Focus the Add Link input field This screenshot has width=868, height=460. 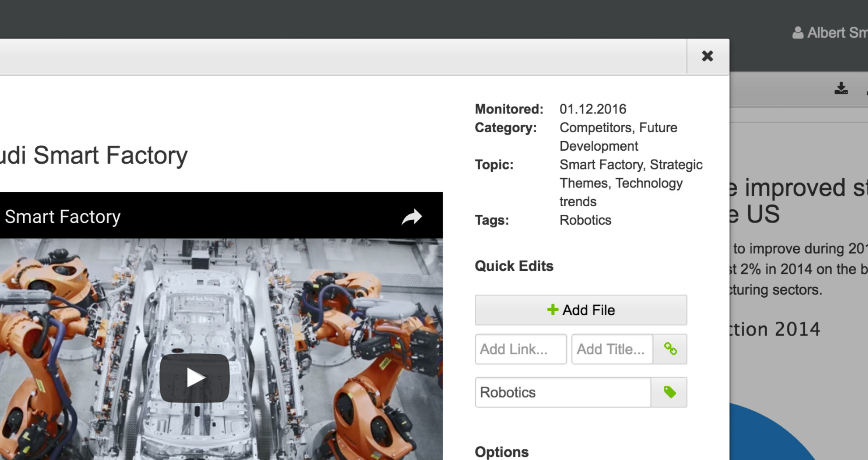coord(521,349)
